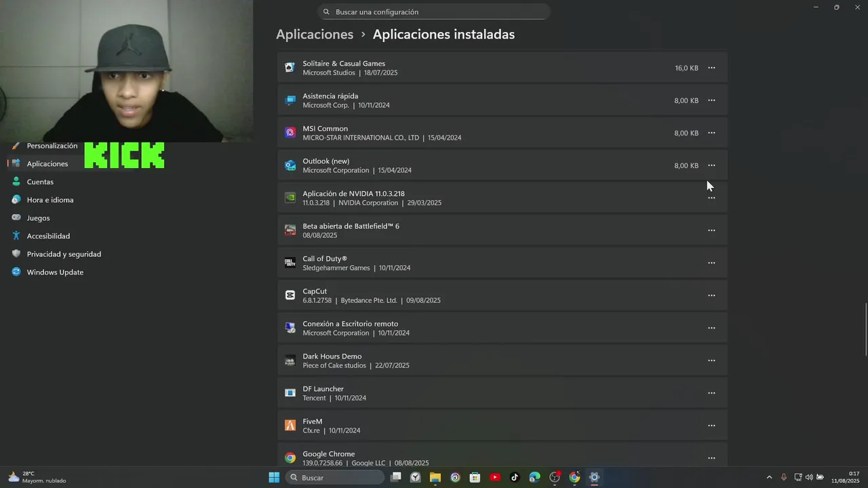Click the search magnifier icon in settings
Image resolution: width=868 pixels, height=488 pixels.
coord(326,12)
